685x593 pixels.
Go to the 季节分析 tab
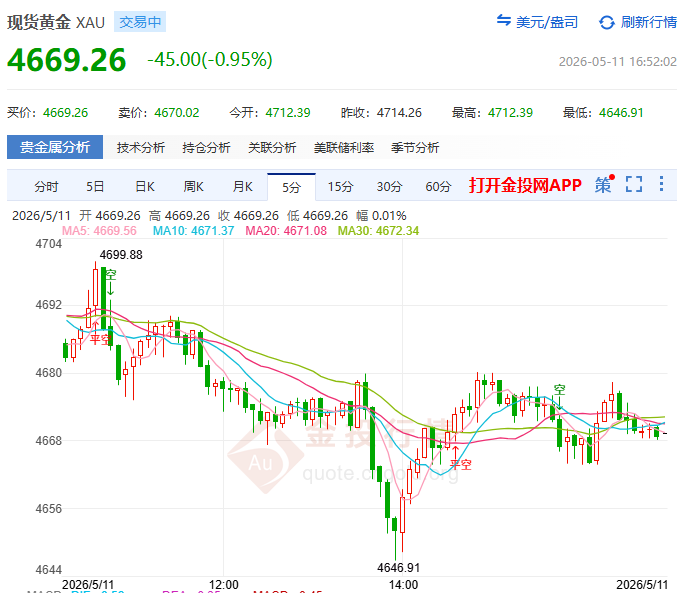415,148
